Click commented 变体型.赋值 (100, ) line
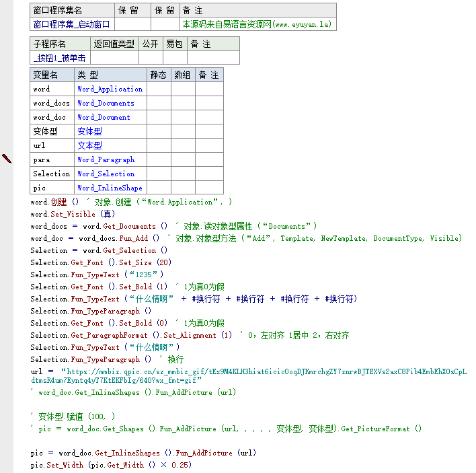The width and height of the screenshot is (476, 473). 73,416
